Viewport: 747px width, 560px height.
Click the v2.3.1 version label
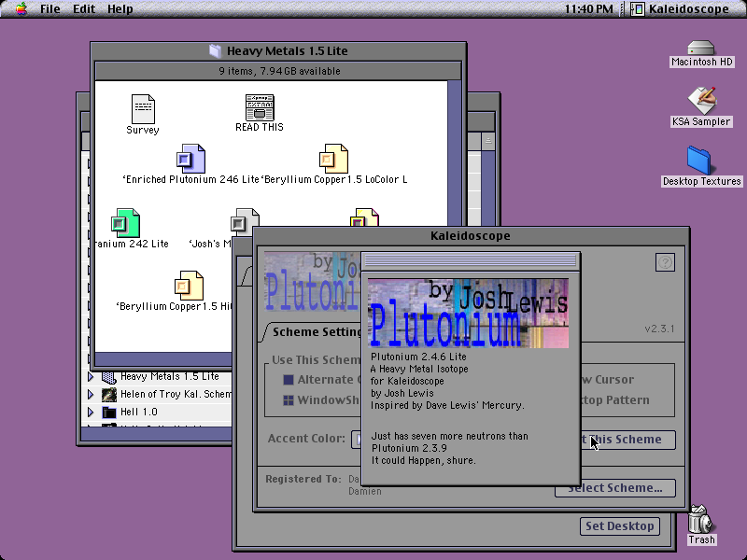tap(659, 329)
